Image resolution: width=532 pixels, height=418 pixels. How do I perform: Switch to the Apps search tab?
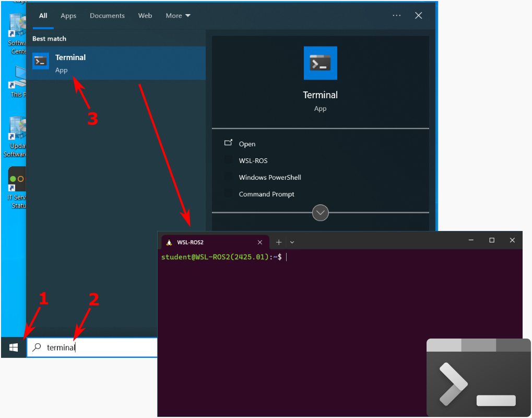68,16
